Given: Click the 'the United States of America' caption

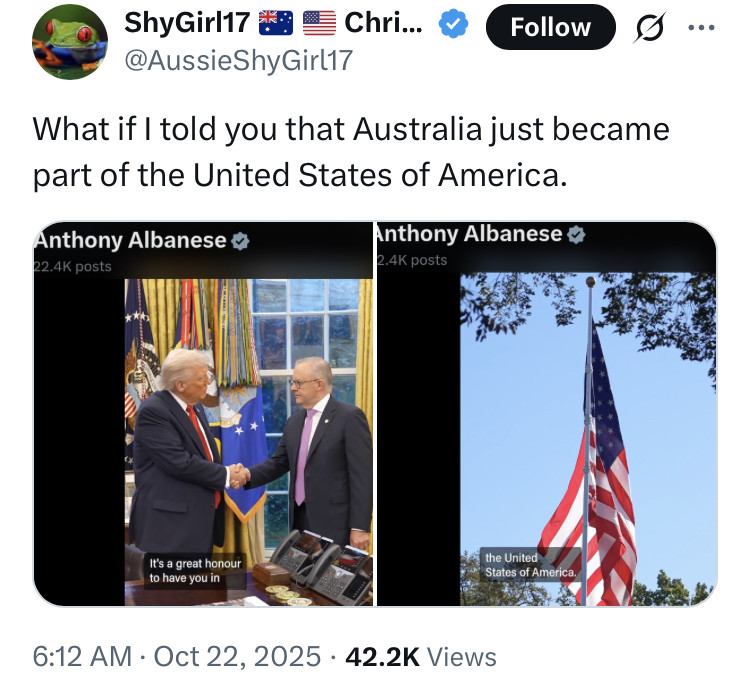Looking at the screenshot, I should pos(531,565).
